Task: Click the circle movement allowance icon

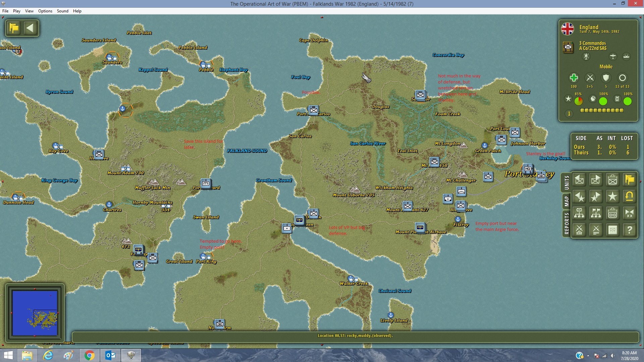Action: (622, 78)
